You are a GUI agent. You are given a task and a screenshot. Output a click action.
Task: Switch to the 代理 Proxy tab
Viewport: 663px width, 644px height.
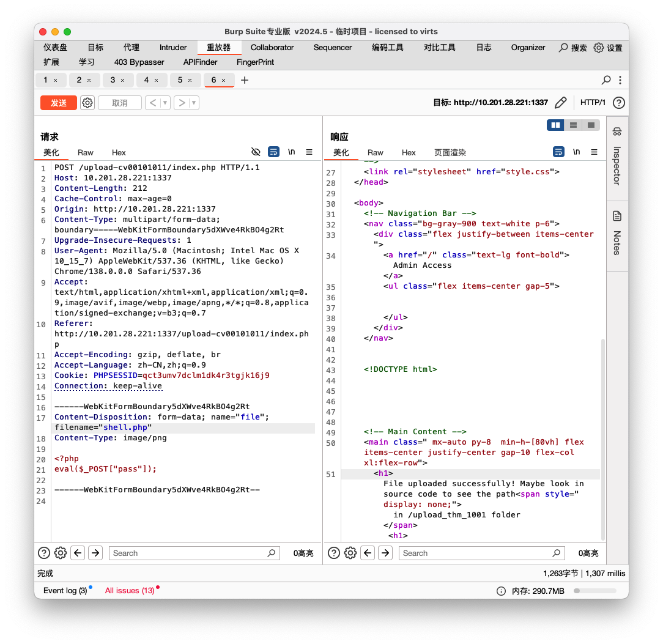[131, 47]
